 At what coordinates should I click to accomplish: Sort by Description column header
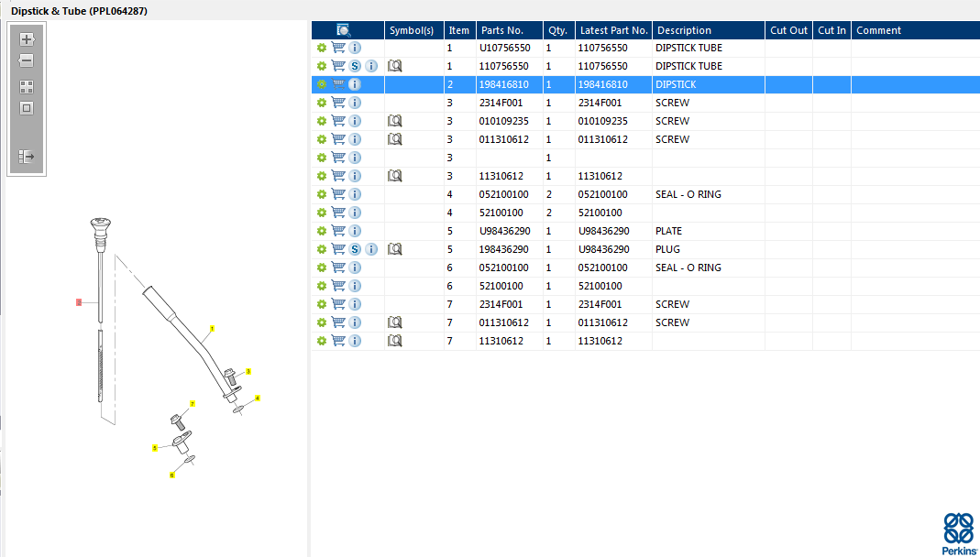684,30
